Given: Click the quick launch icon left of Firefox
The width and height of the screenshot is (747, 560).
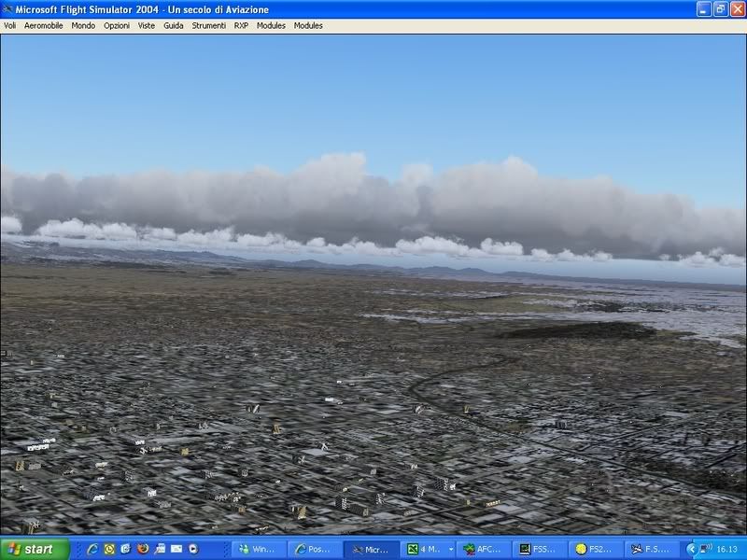Looking at the screenshot, I should tap(126, 549).
